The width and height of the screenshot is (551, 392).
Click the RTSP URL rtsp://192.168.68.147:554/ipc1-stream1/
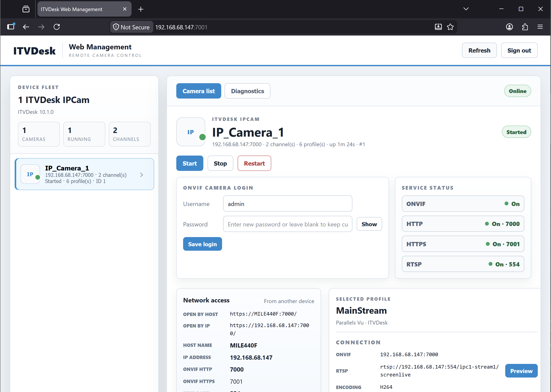(x=439, y=371)
